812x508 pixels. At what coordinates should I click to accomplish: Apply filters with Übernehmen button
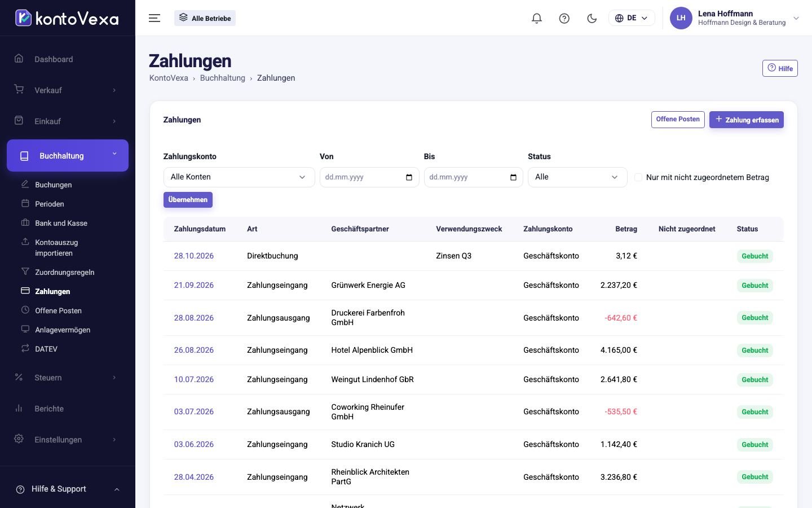pyautogui.click(x=188, y=200)
